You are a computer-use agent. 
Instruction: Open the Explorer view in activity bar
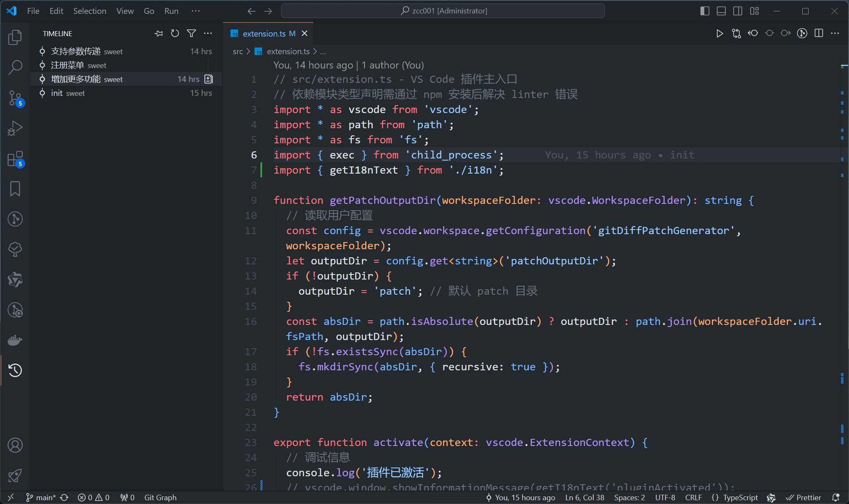click(x=15, y=37)
